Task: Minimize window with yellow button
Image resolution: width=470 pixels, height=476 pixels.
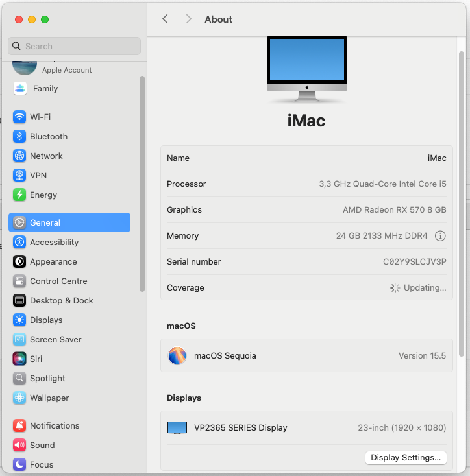Action: pyautogui.click(x=32, y=19)
